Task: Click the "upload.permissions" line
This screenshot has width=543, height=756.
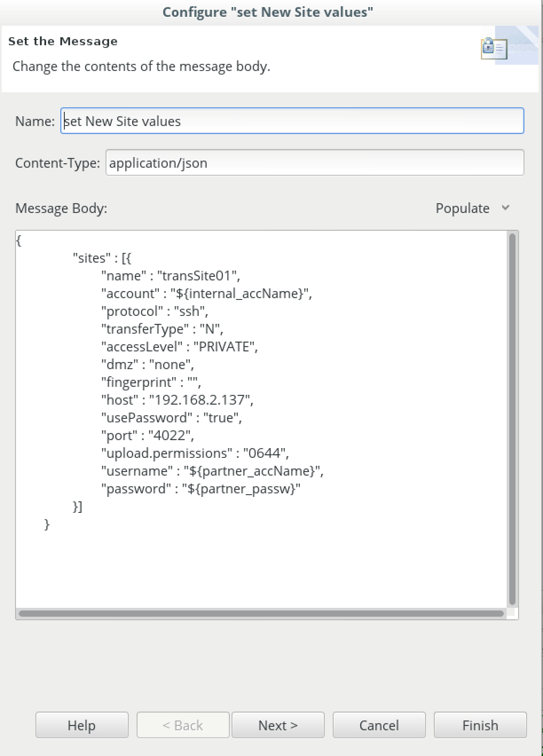Action: (195, 453)
